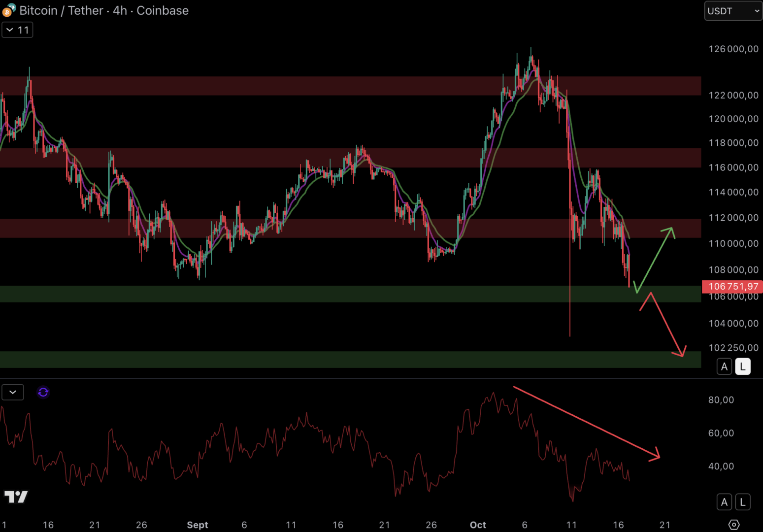Toggle auto scale A on indicator pane axis
763x532 pixels.
click(x=724, y=502)
